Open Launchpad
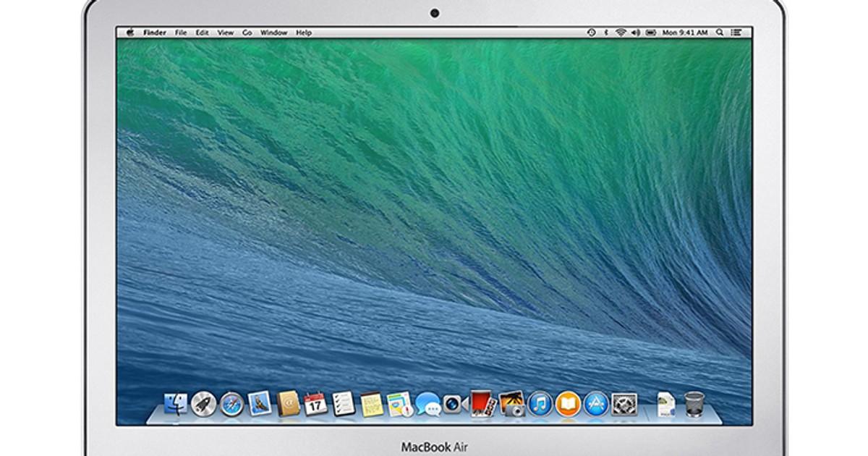This screenshot has height=456, width=868. (x=204, y=405)
